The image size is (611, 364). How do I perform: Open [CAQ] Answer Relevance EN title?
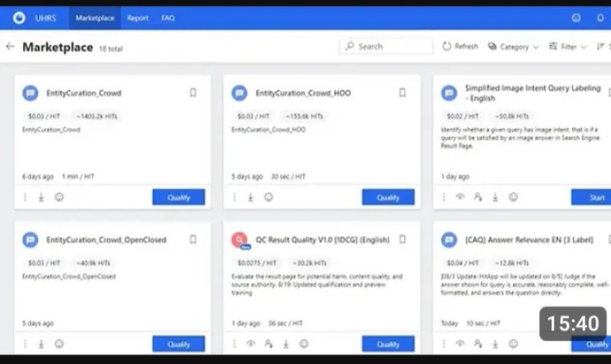(529, 239)
